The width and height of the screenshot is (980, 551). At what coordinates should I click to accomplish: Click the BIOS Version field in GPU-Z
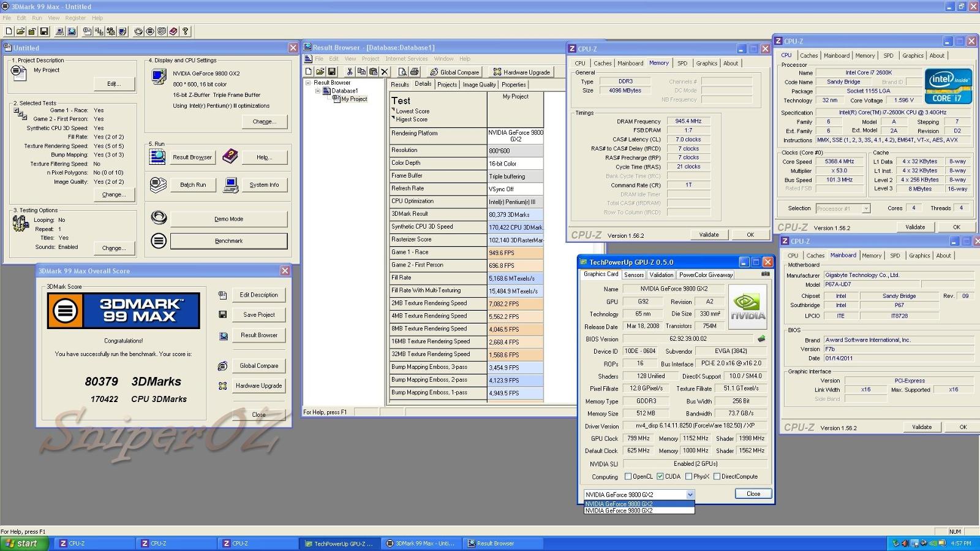pyautogui.click(x=688, y=339)
